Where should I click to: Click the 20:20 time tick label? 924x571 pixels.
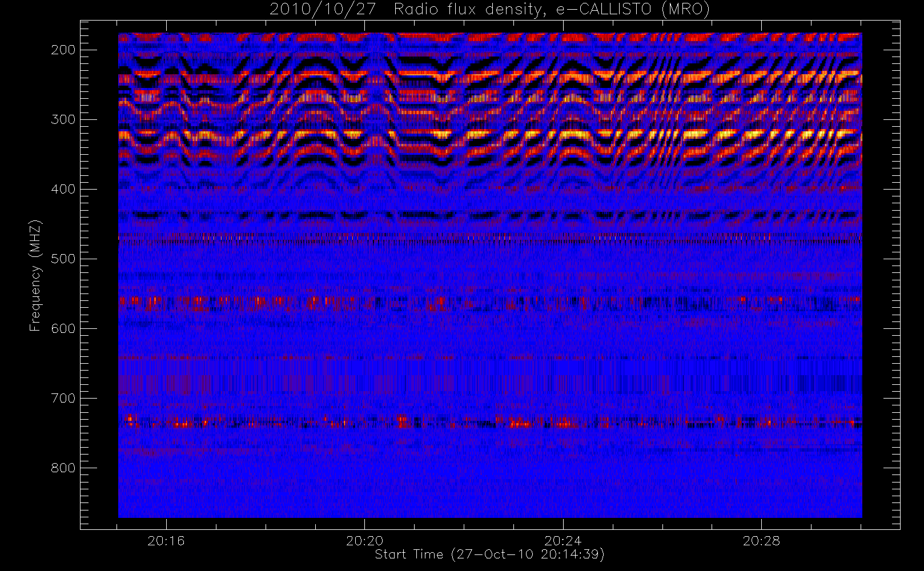(x=364, y=541)
